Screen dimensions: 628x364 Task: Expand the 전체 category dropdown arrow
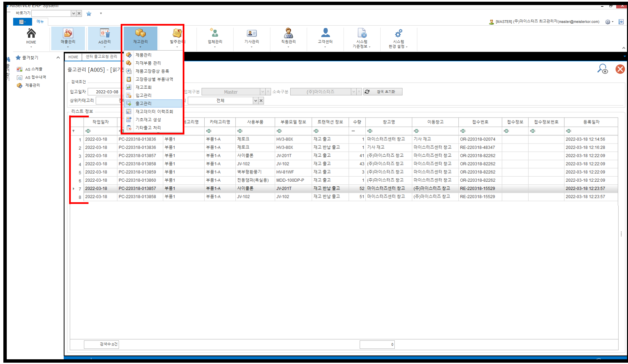tap(256, 100)
